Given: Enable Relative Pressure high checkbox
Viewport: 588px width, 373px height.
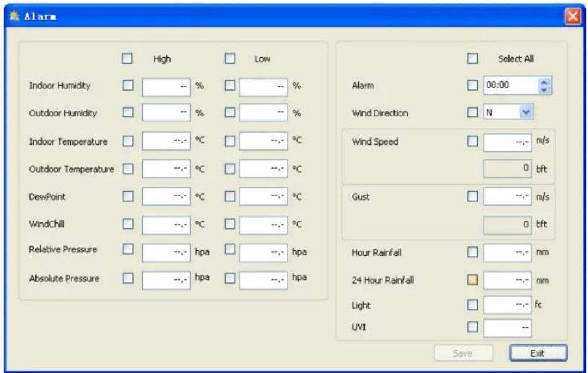Looking at the screenshot, I should pyautogui.click(x=128, y=249).
